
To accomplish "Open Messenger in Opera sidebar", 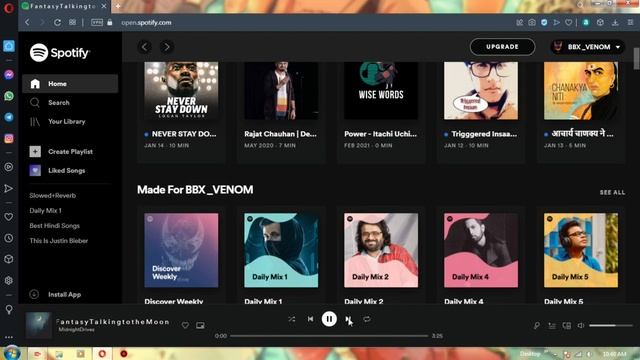I will pyautogui.click(x=9, y=75).
